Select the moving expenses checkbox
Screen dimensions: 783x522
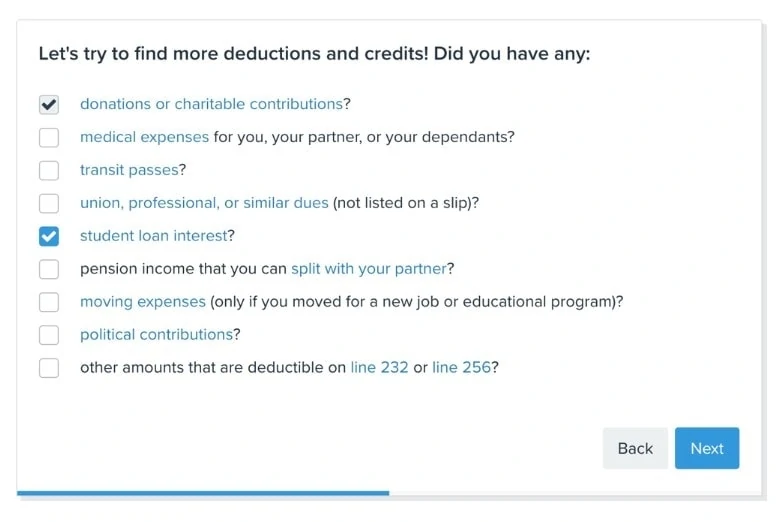point(49,302)
